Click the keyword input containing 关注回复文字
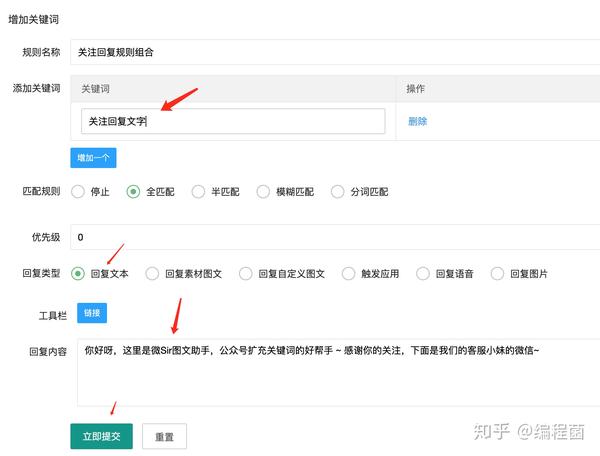The image size is (600, 456). [x=233, y=121]
